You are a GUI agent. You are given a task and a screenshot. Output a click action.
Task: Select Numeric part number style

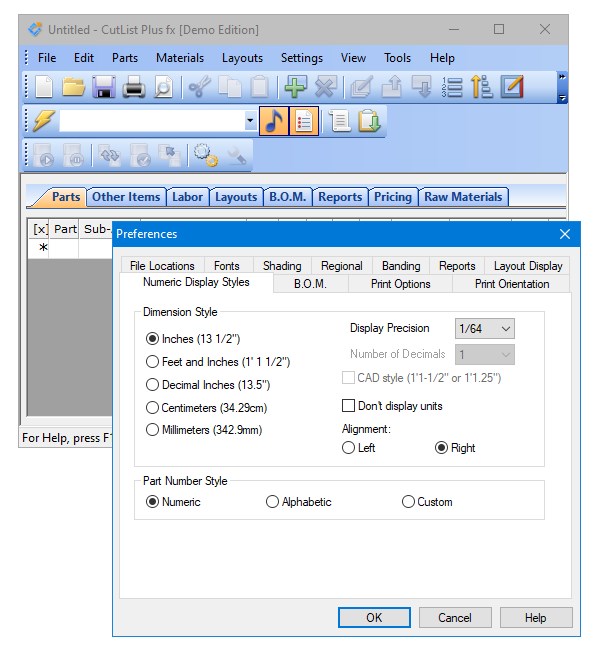(173, 502)
